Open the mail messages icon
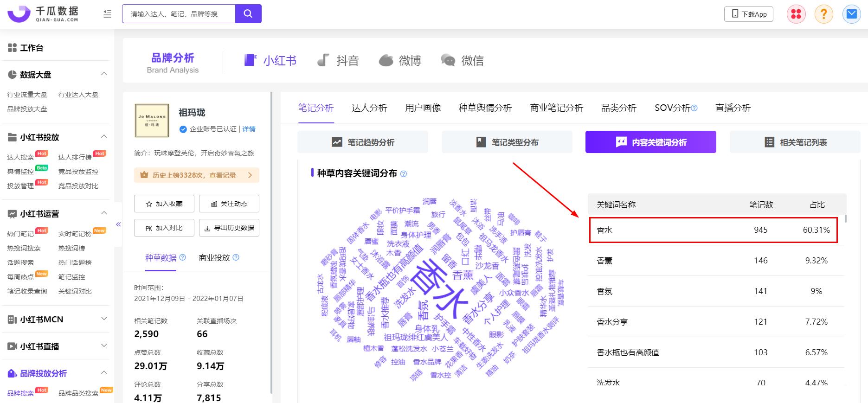The image size is (868, 403). tap(852, 14)
